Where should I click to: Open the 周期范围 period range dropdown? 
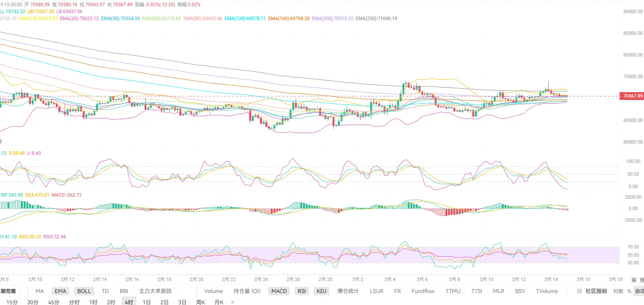point(10,291)
